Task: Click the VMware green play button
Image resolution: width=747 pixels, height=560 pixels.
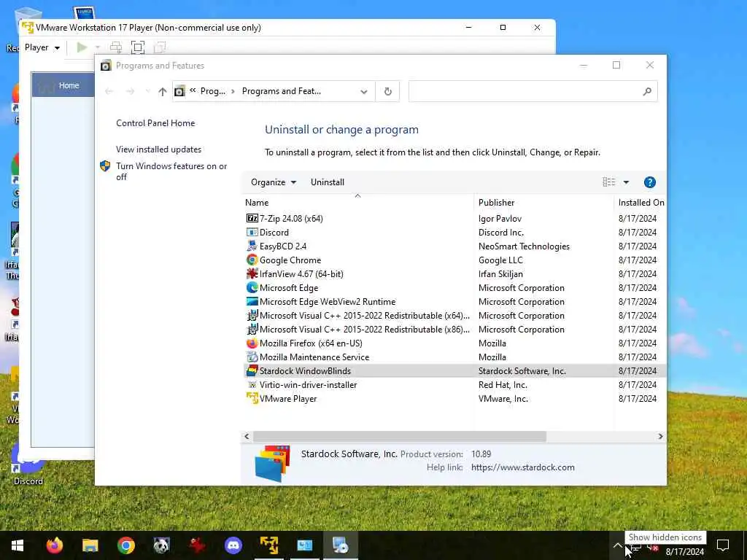Action: point(82,47)
